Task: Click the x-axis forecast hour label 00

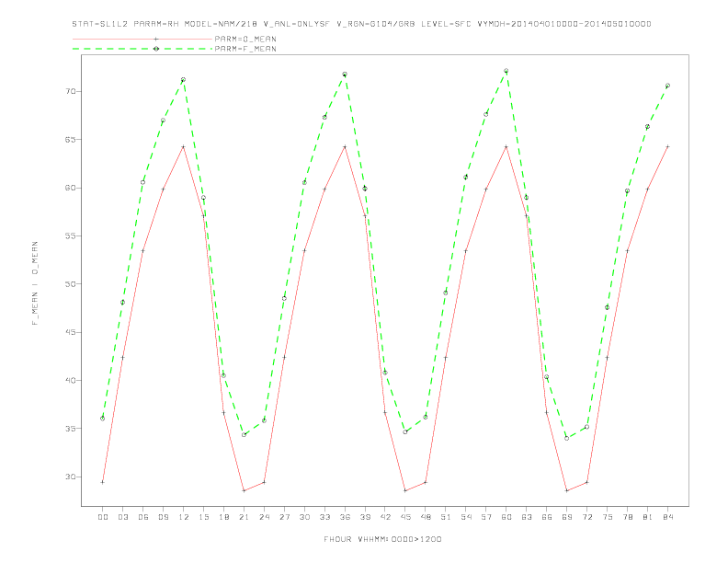Action: coord(103,517)
